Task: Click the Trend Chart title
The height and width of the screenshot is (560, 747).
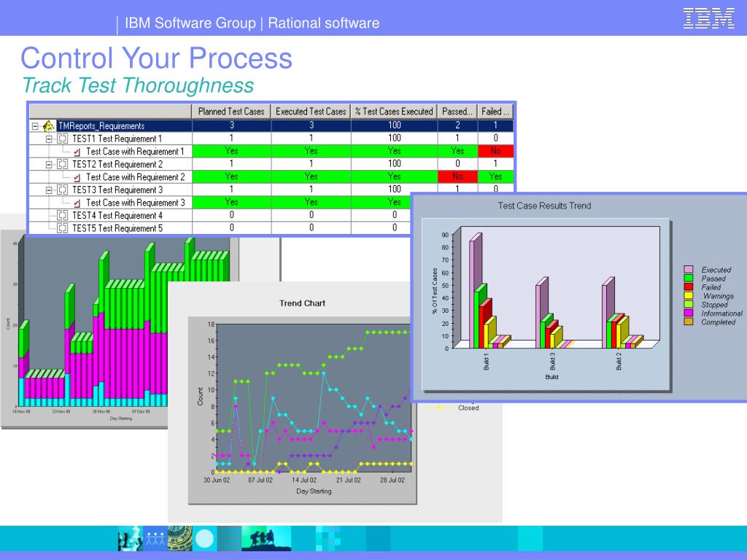Action: pos(302,303)
